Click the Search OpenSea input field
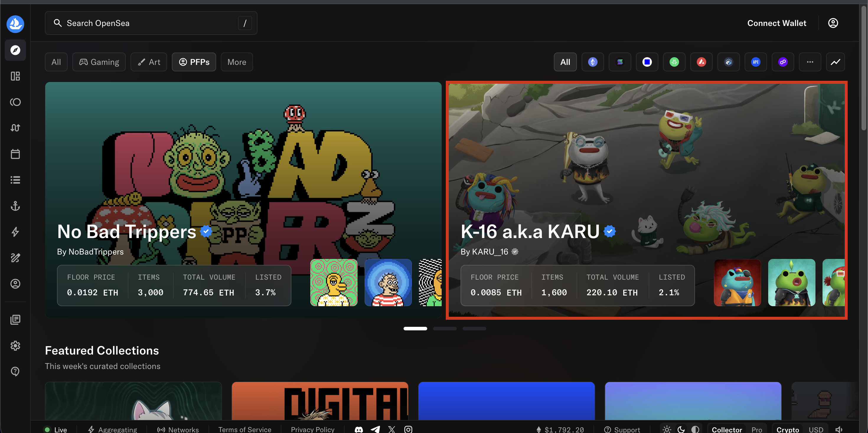Screen dimensions: 868x433 (151, 23)
